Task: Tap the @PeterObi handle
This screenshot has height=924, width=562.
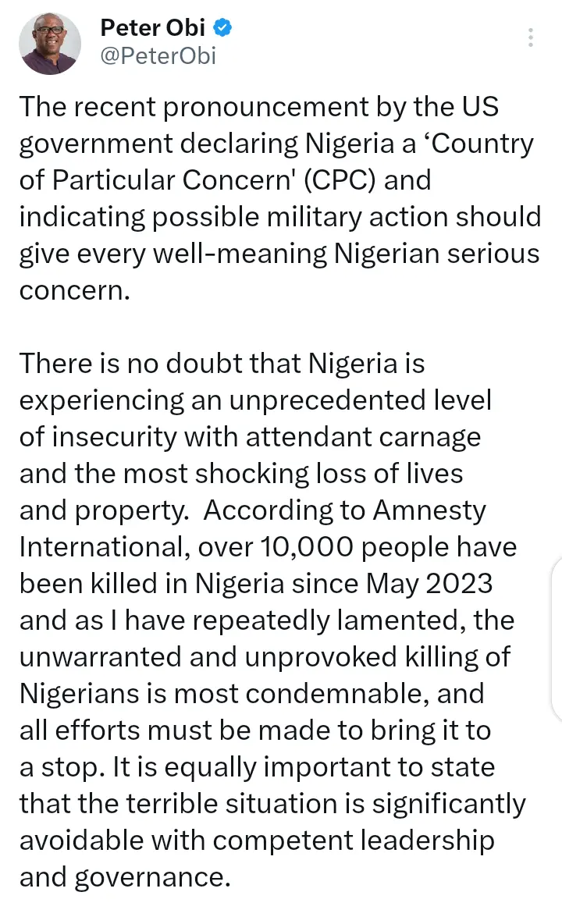Action: click(158, 55)
